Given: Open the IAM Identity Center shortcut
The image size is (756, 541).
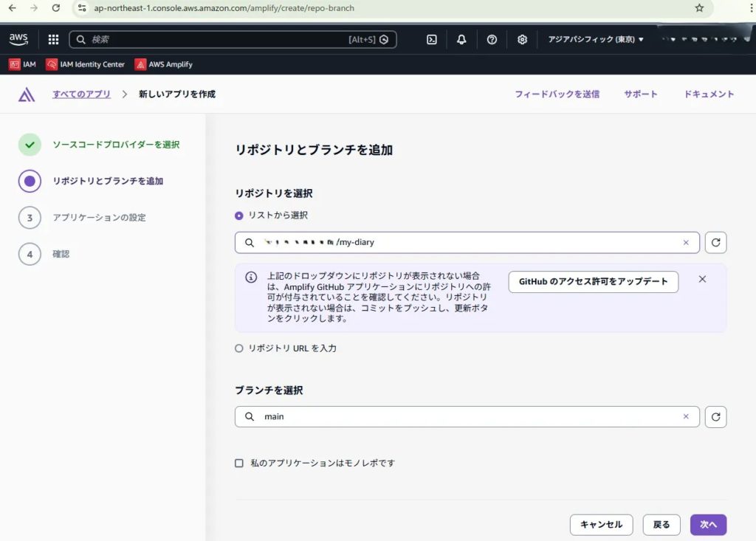Looking at the screenshot, I should coord(85,65).
